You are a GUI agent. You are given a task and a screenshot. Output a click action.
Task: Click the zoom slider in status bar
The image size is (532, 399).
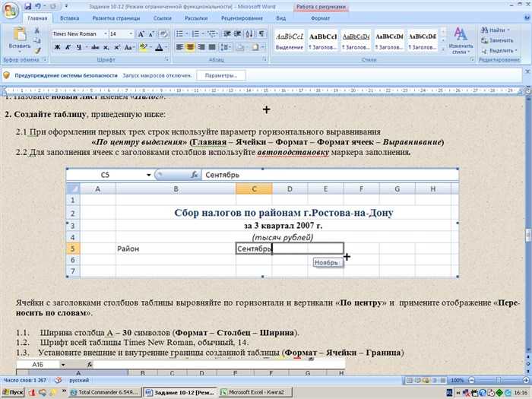[x=499, y=380]
